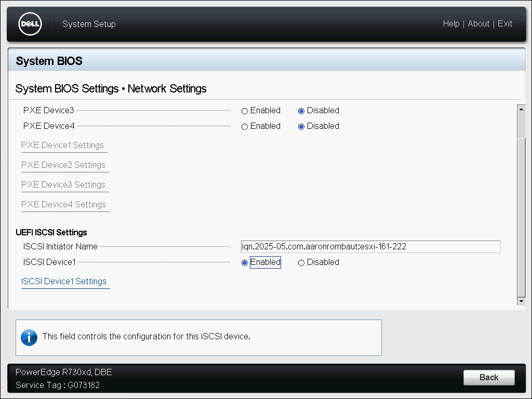The height and width of the screenshot is (399, 532).
Task: Disable ISCSI Device1
Action: pyautogui.click(x=301, y=263)
